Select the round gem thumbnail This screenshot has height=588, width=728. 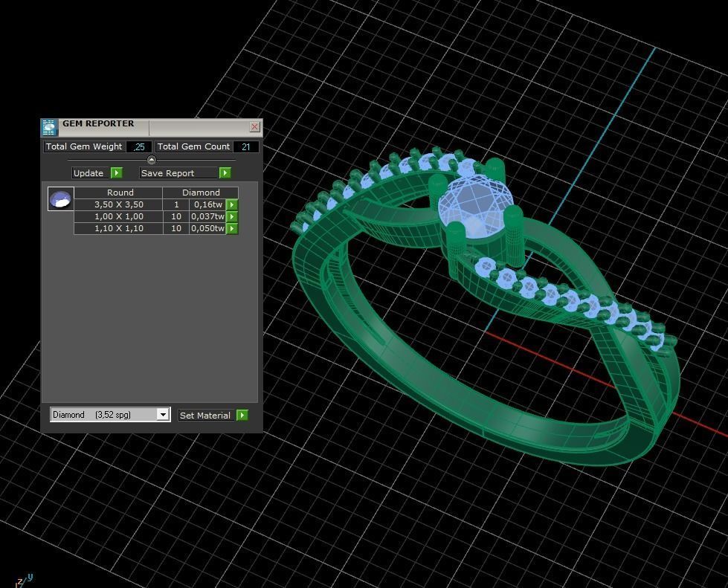61,199
